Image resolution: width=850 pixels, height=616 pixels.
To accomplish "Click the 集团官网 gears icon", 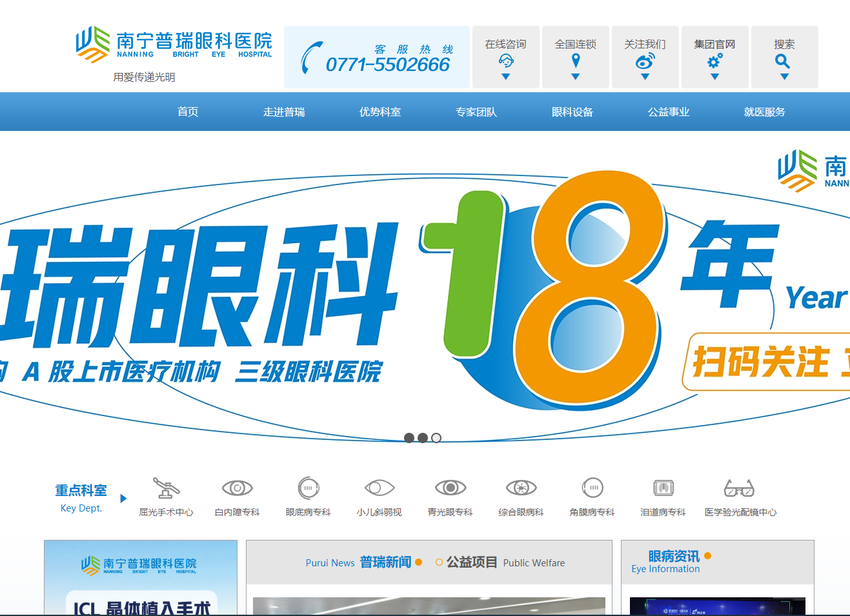I will (715, 61).
